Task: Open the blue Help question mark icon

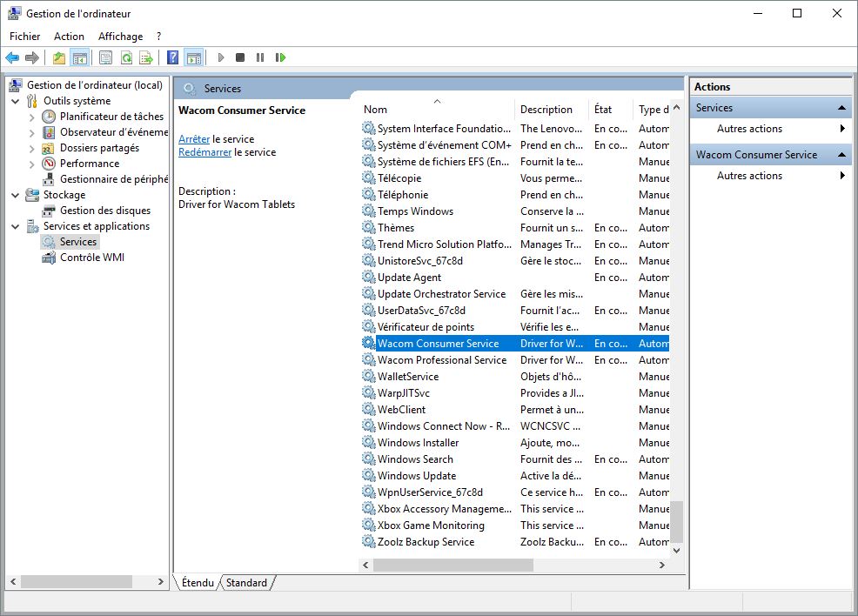Action: tap(173, 57)
